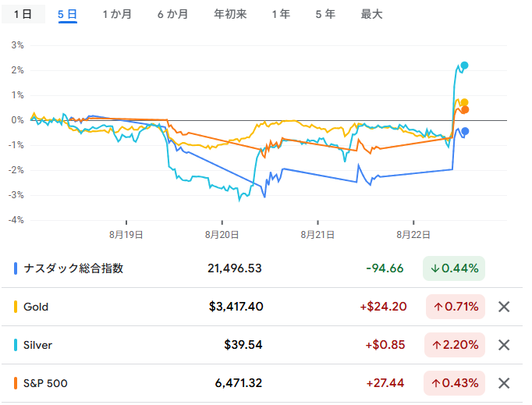Viewport: 532px width, 405px height.
Task: Click the yellow Gold color marker
Action: (16, 307)
